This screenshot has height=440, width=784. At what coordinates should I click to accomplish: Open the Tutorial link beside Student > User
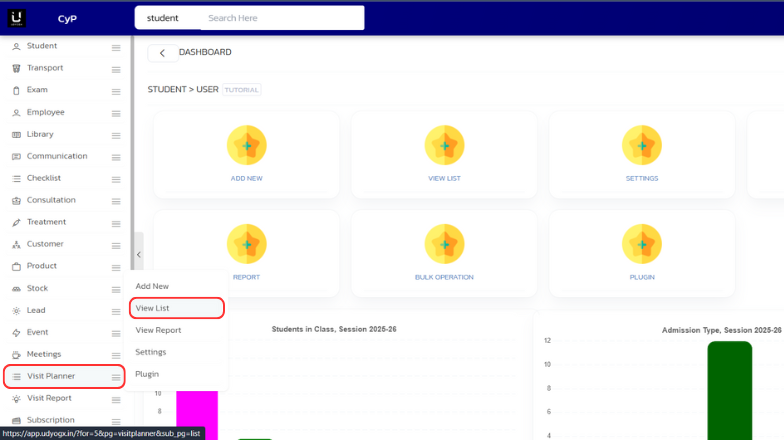(x=241, y=90)
